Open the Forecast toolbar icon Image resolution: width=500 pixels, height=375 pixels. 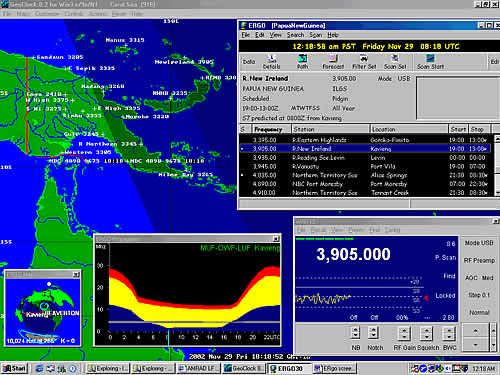click(333, 62)
